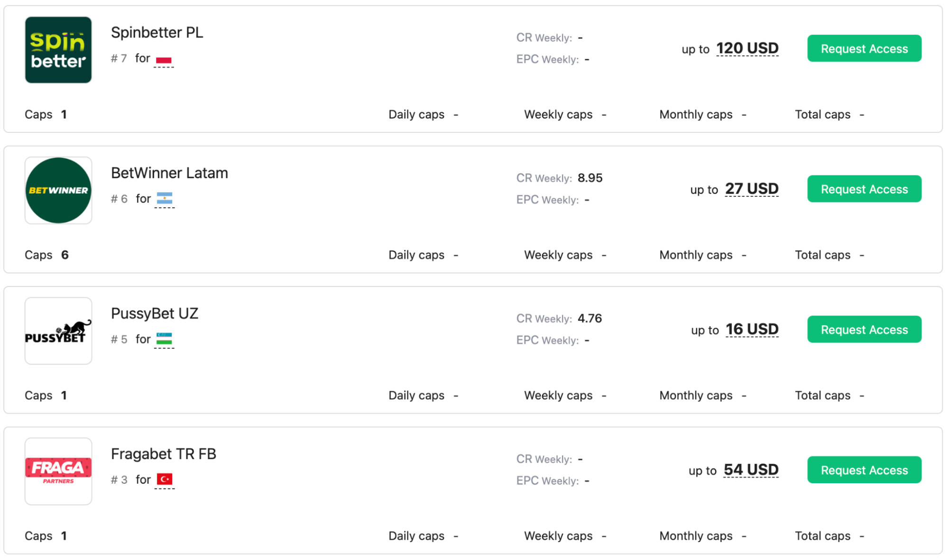Image resolution: width=948 pixels, height=560 pixels.
Task: Click the 27 USD payout amount
Action: [752, 189]
